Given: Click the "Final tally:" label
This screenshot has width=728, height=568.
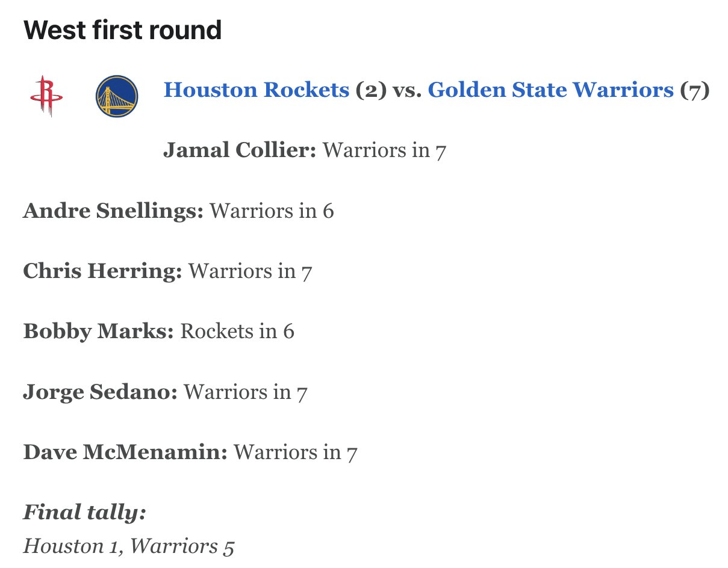Looking at the screenshot, I should click(85, 513).
